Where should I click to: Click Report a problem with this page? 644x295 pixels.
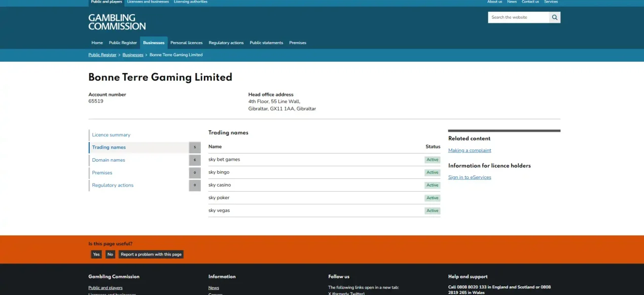pos(151,254)
